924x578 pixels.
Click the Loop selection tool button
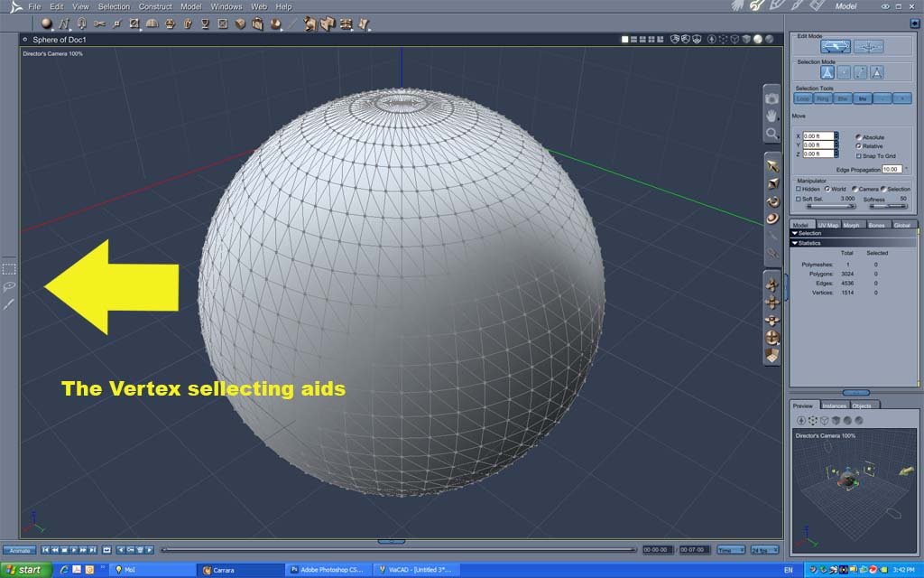[x=803, y=98]
